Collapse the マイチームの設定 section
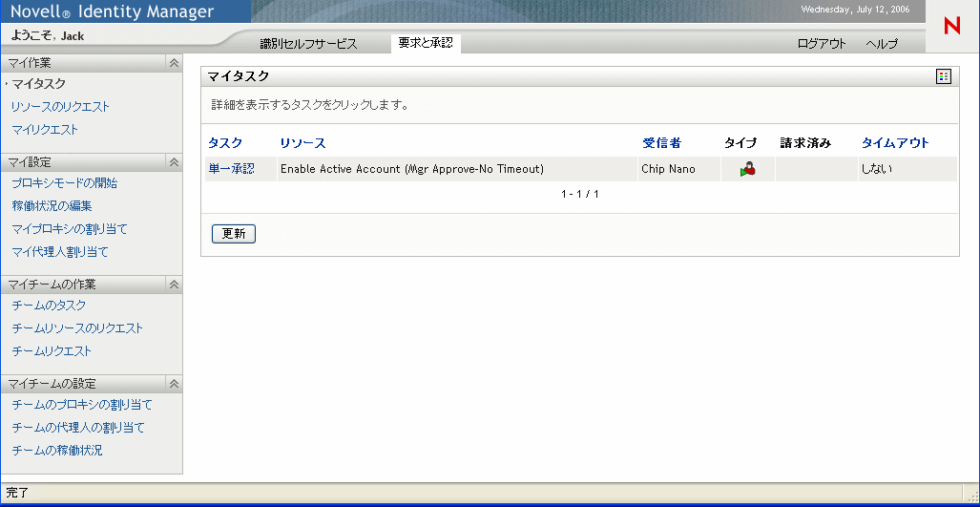980x507 pixels. pos(175,383)
